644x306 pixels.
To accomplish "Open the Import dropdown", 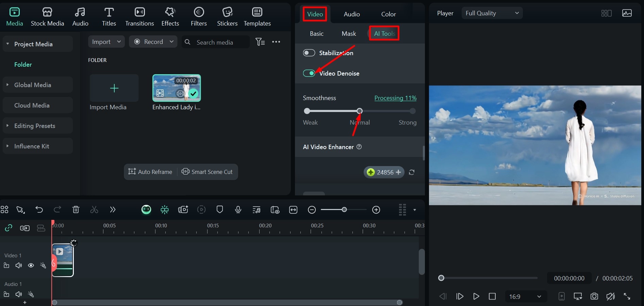I will click(106, 42).
